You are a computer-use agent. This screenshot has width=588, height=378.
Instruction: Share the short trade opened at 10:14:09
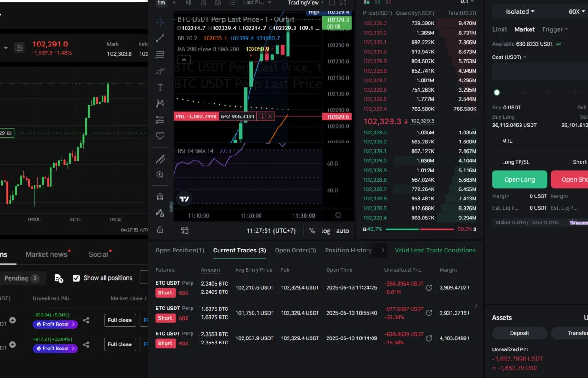[x=429, y=338]
